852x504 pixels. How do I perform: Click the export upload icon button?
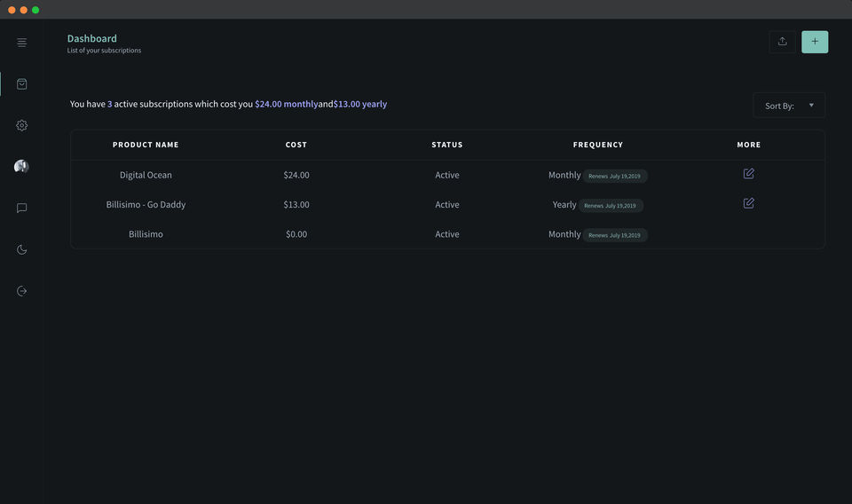coord(782,42)
